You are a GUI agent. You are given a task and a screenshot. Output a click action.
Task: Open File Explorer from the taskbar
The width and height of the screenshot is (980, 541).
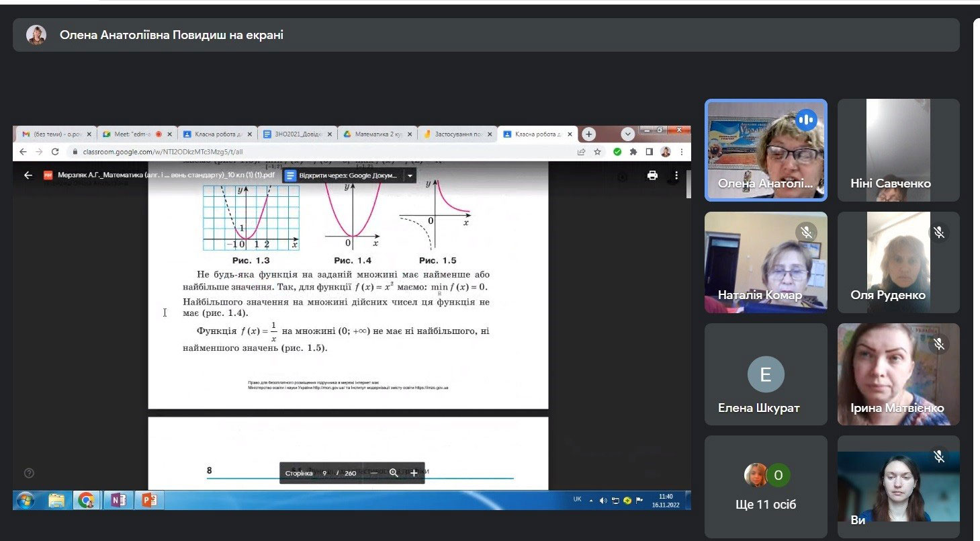[56, 500]
